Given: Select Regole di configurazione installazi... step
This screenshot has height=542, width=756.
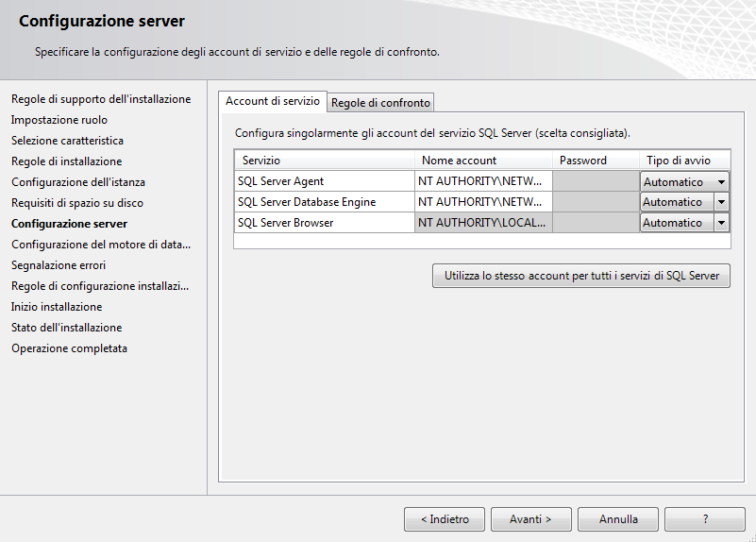Looking at the screenshot, I should click(x=100, y=285).
